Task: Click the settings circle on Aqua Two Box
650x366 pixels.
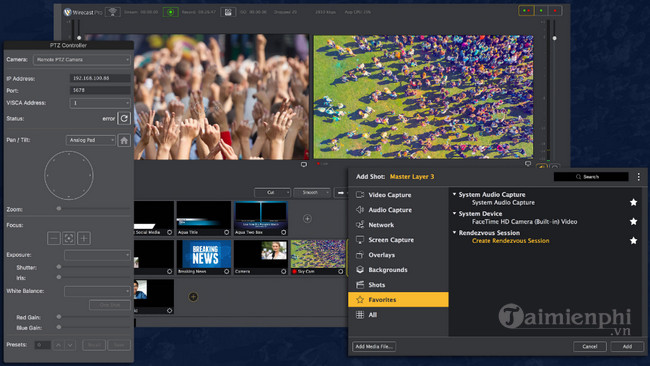Action: (x=284, y=233)
